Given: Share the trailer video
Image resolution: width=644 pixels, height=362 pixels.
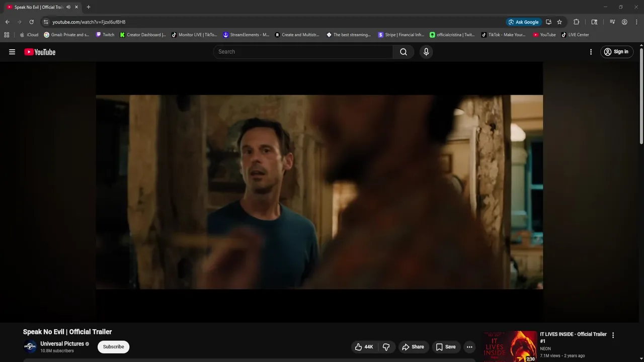Looking at the screenshot, I should point(413,347).
